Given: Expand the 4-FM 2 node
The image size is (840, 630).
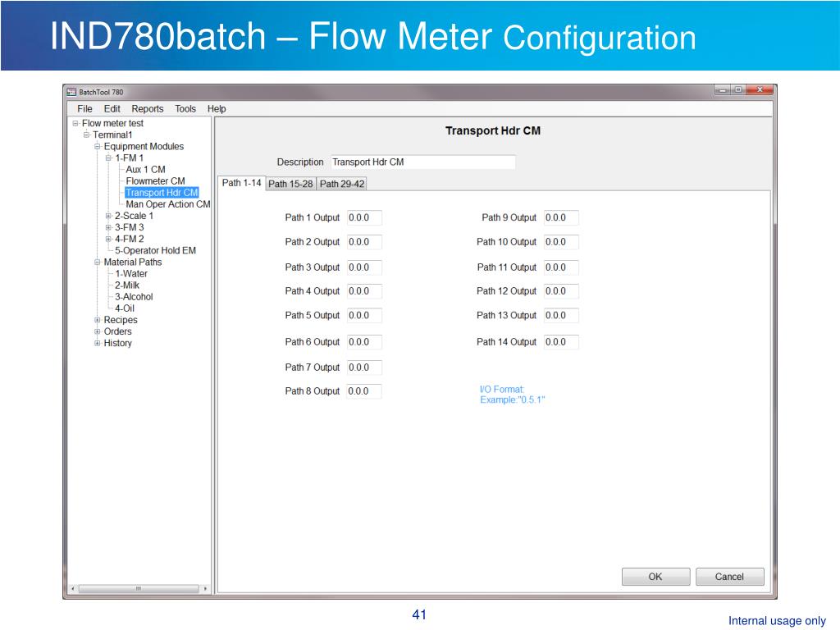Looking at the screenshot, I should (x=109, y=239).
